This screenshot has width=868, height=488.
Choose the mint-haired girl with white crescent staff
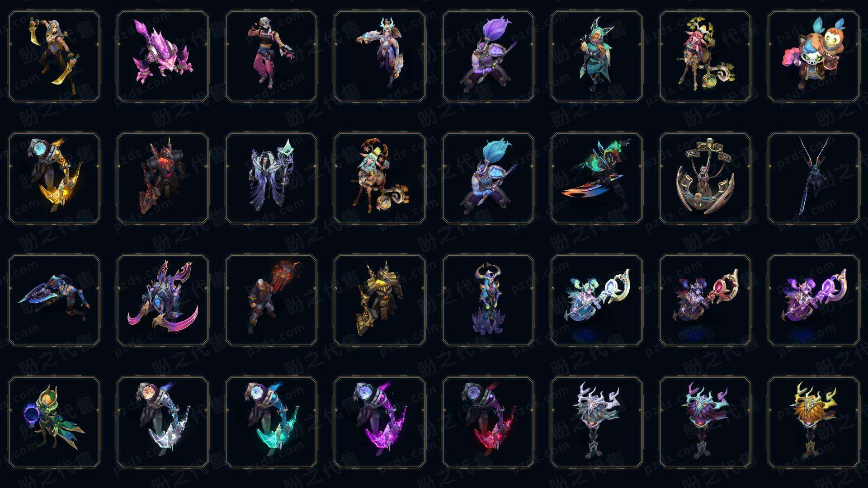597,300
